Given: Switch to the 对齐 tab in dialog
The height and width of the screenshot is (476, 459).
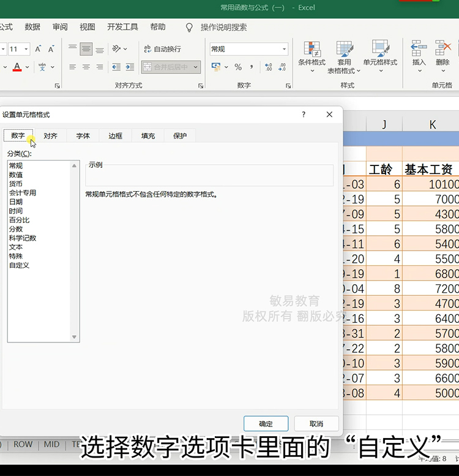Looking at the screenshot, I should [x=50, y=136].
